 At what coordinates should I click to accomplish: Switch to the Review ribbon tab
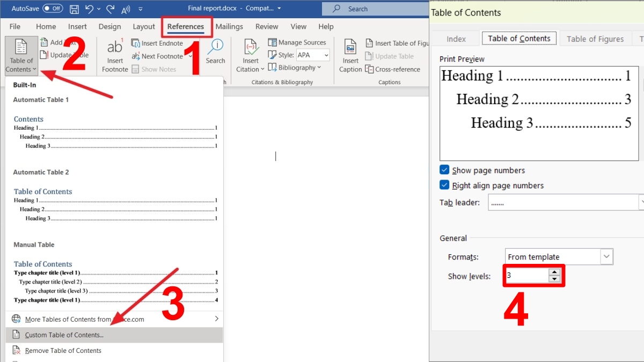point(267,26)
